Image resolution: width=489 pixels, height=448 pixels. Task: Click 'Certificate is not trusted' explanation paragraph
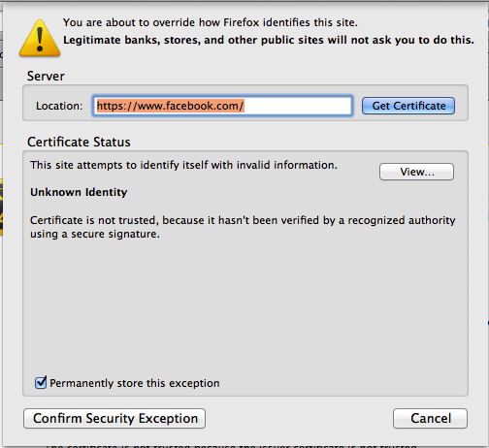pyautogui.click(x=243, y=227)
